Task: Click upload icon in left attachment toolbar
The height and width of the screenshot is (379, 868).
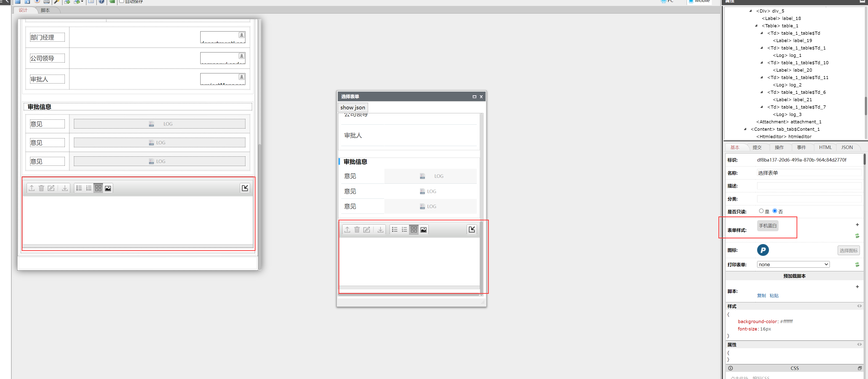Action: coord(32,188)
